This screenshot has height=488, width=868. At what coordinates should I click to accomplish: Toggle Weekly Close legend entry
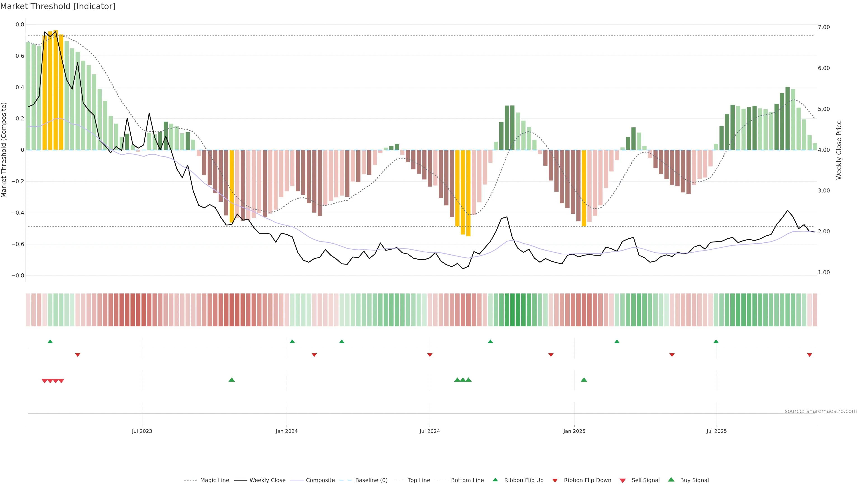tap(267, 480)
